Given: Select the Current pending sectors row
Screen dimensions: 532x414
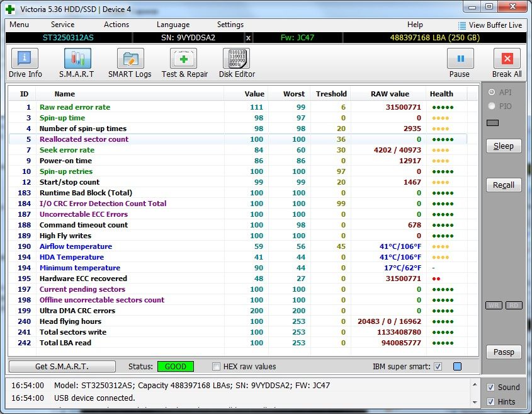Looking at the screenshot, I should pos(238,289).
